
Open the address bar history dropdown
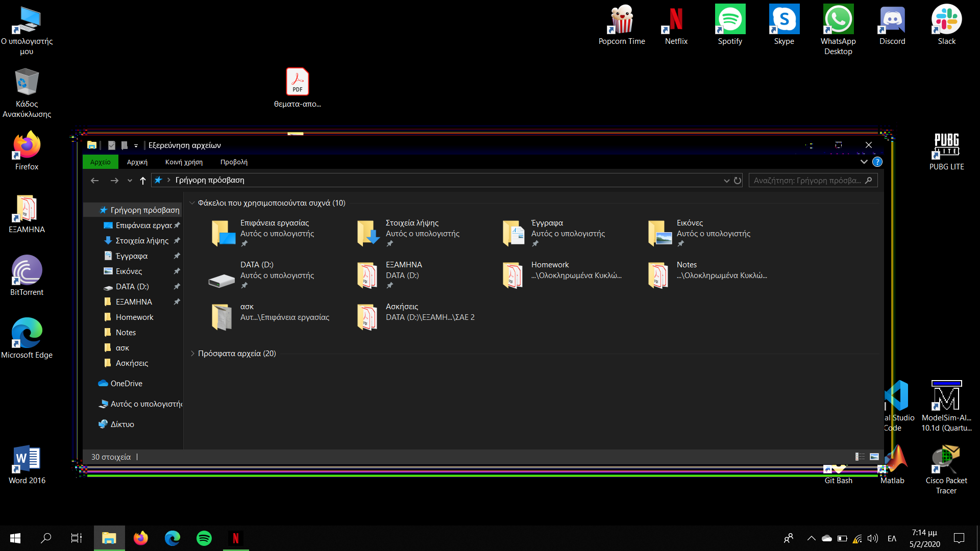(x=726, y=181)
